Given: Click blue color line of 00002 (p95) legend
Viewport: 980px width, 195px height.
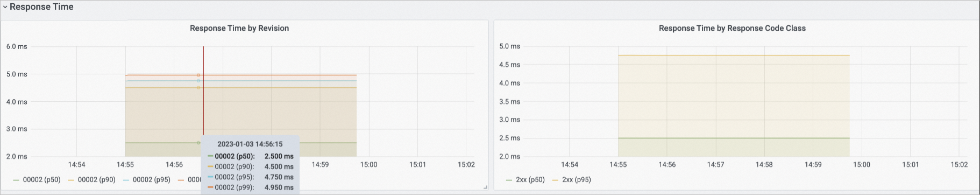Looking at the screenshot, I should (126, 180).
